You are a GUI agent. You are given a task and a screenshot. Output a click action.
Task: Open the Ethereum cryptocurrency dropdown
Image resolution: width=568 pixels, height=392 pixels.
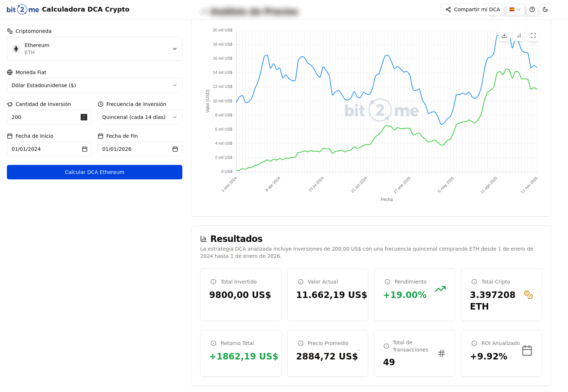click(94, 49)
